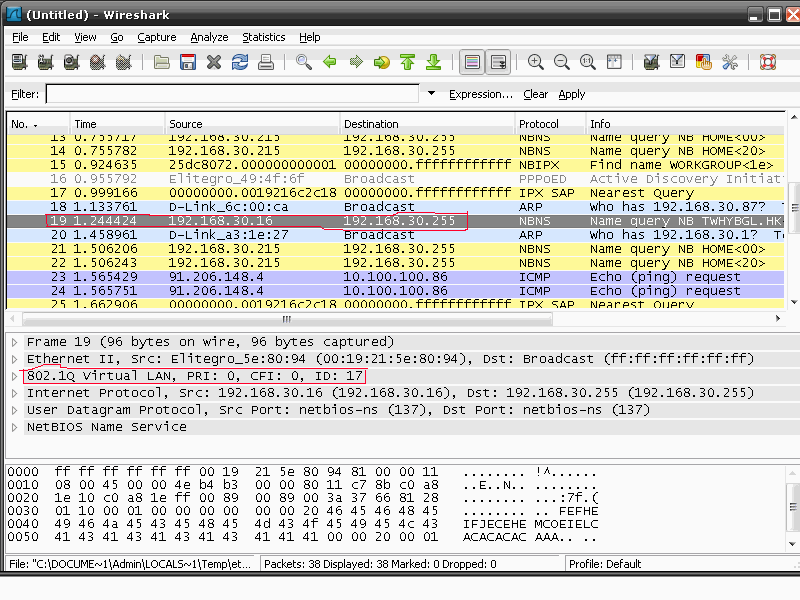Open coloring rules icon
This screenshot has height=600, width=800.
[x=704, y=62]
